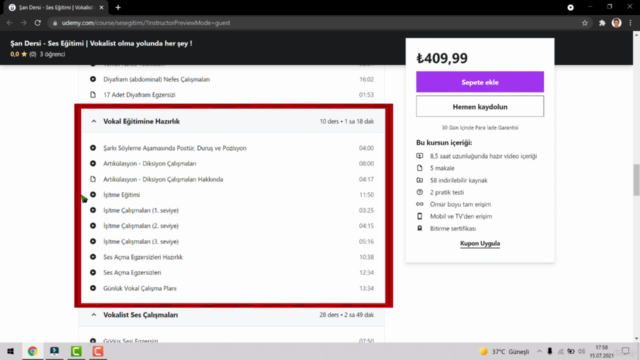Open a new browser tab
640x360 pixels.
coord(118,7)
